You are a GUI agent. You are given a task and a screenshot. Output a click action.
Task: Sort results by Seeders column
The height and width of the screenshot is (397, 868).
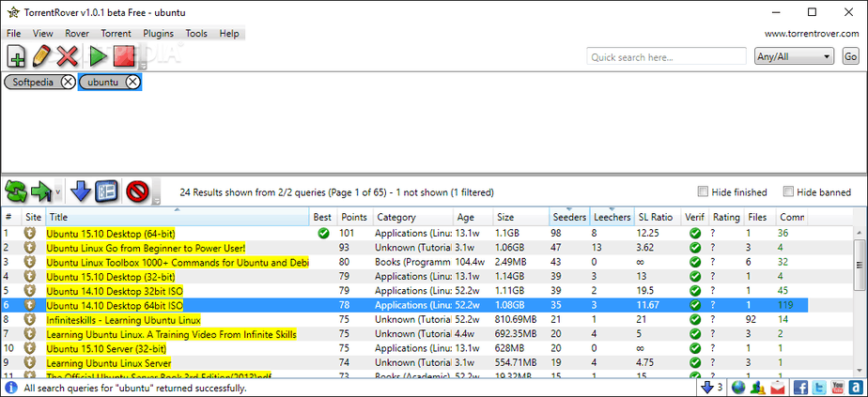[569, 218]
